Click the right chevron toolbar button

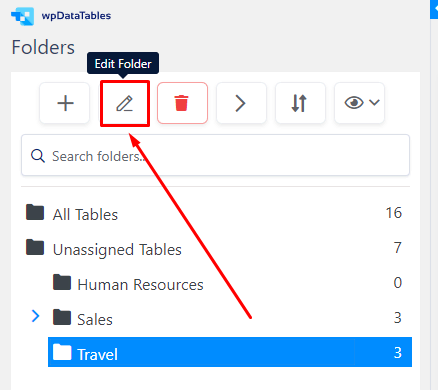241,103
